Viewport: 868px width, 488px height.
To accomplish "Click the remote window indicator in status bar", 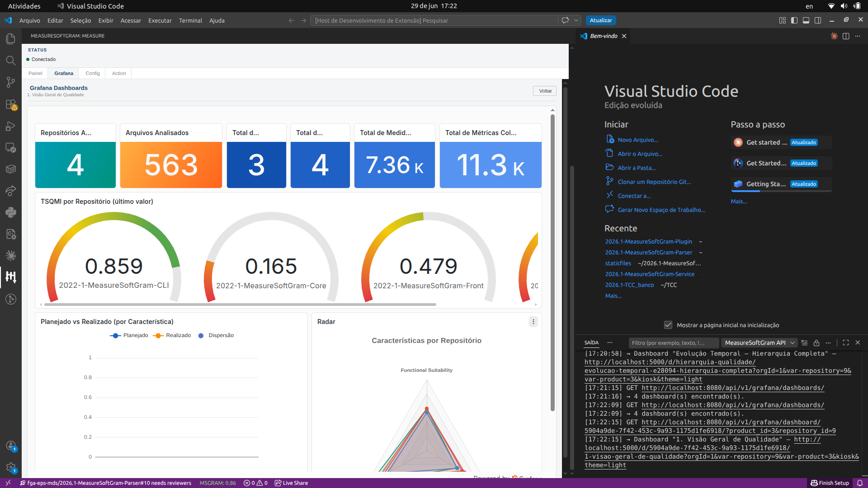I will (x=8, y=483).
